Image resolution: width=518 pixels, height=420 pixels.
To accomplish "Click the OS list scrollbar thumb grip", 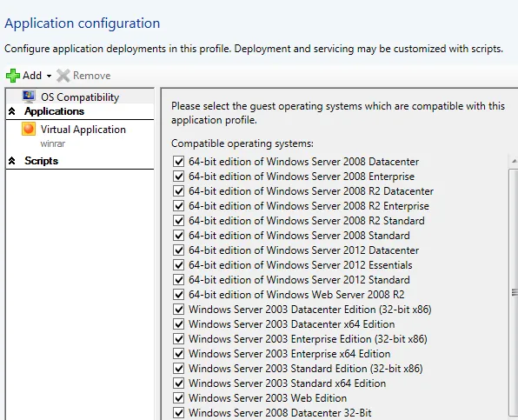I will (x=514, y=292).
